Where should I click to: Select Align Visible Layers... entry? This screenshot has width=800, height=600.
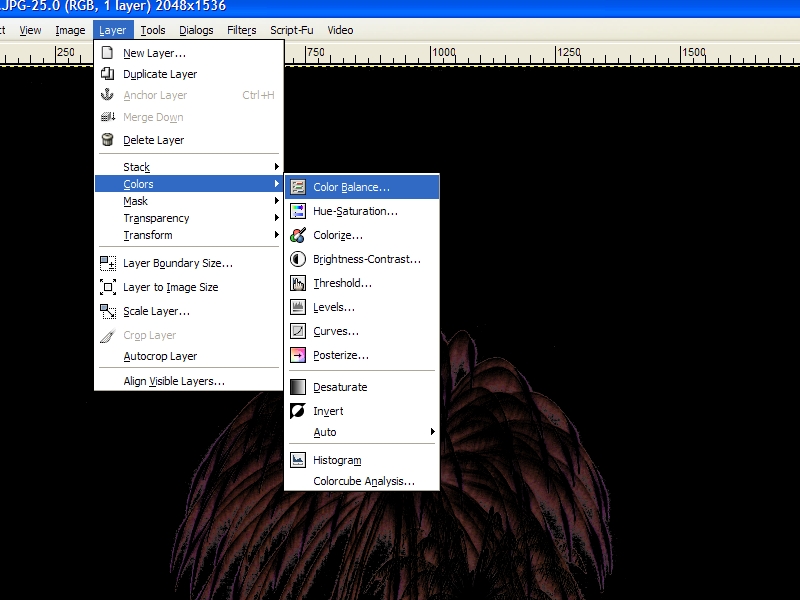[189, 381]
